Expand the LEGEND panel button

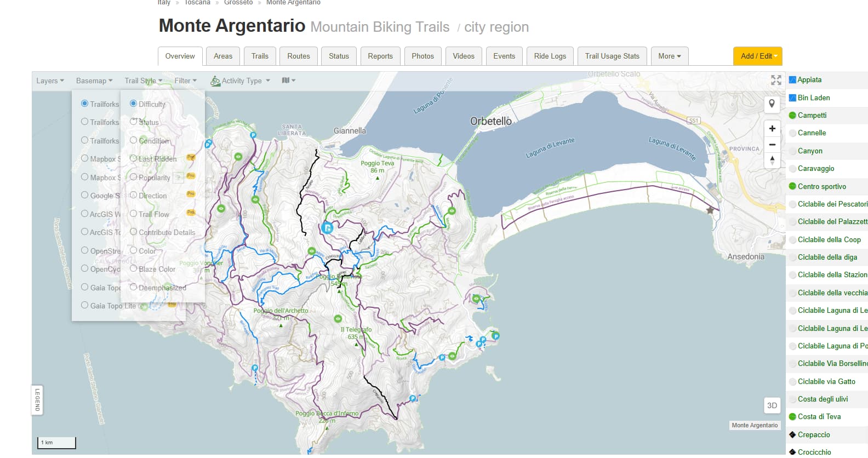[37, 400]
